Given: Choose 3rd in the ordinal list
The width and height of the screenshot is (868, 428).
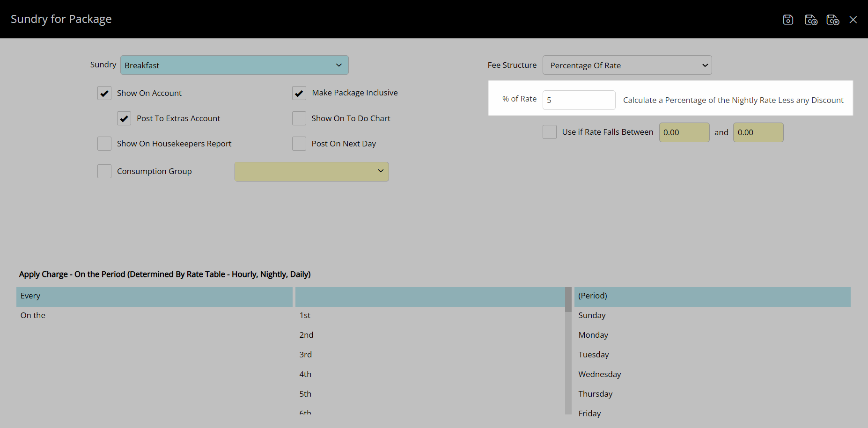Looking at the screenshot, I should click(x=306, y=355).
